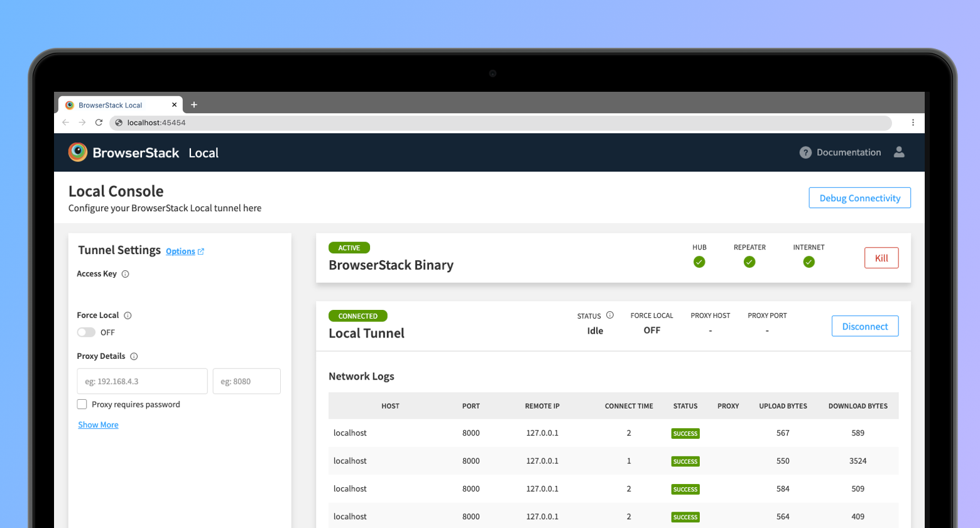Click the Force Local info icon
This screenshot has height=528, width=980.
(x=128, y=316)
